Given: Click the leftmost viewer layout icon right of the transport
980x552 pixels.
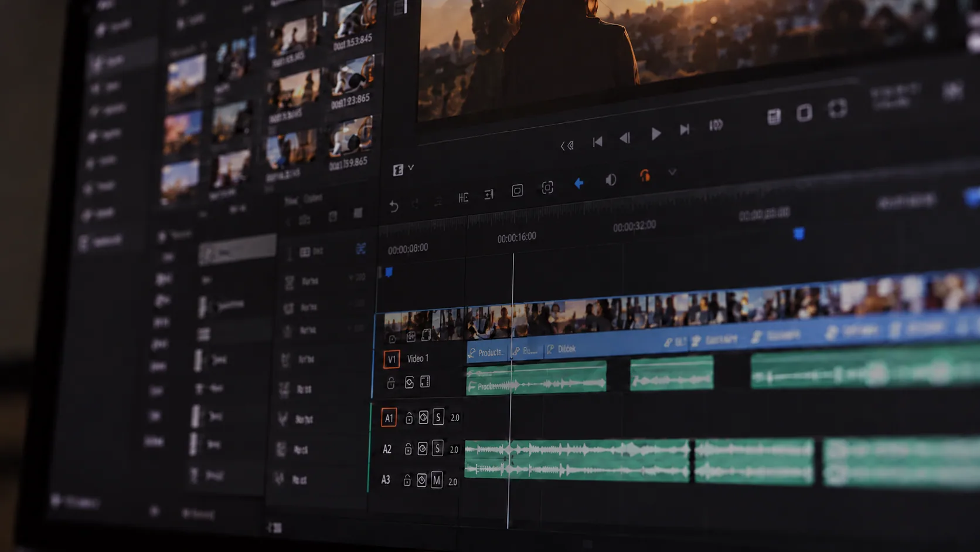Looking at the screenshot, I should (x=774, y=117).
